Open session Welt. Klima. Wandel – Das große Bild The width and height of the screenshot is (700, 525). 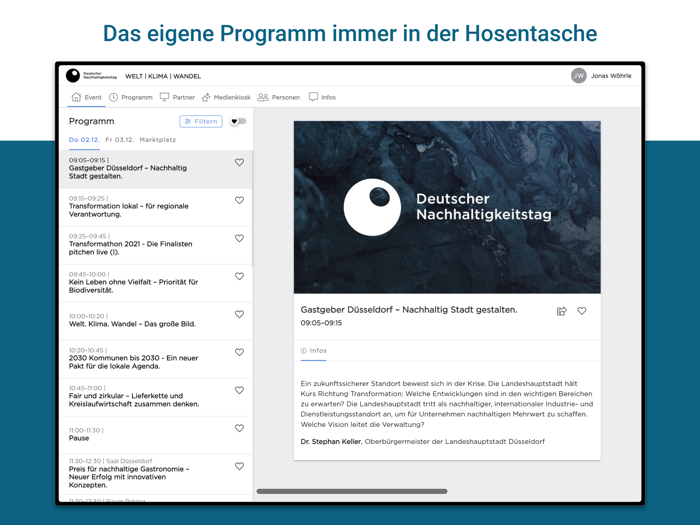click(x=156, y=321)
